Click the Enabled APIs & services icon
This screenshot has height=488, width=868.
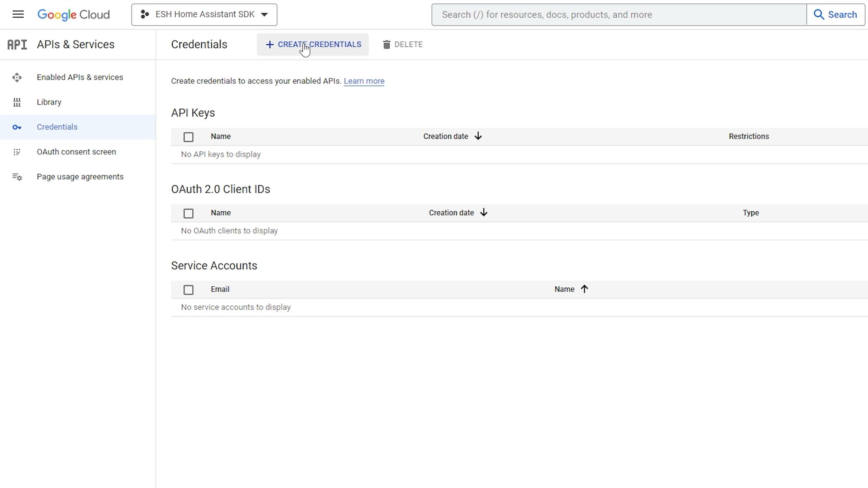pos(16,77)
